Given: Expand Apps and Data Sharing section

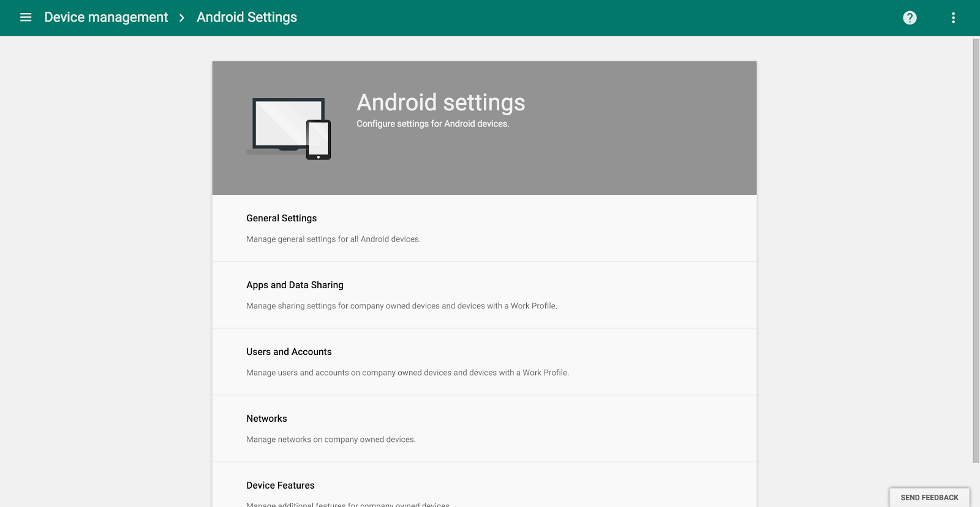Looking at the screenshot, I should [484, 295].
